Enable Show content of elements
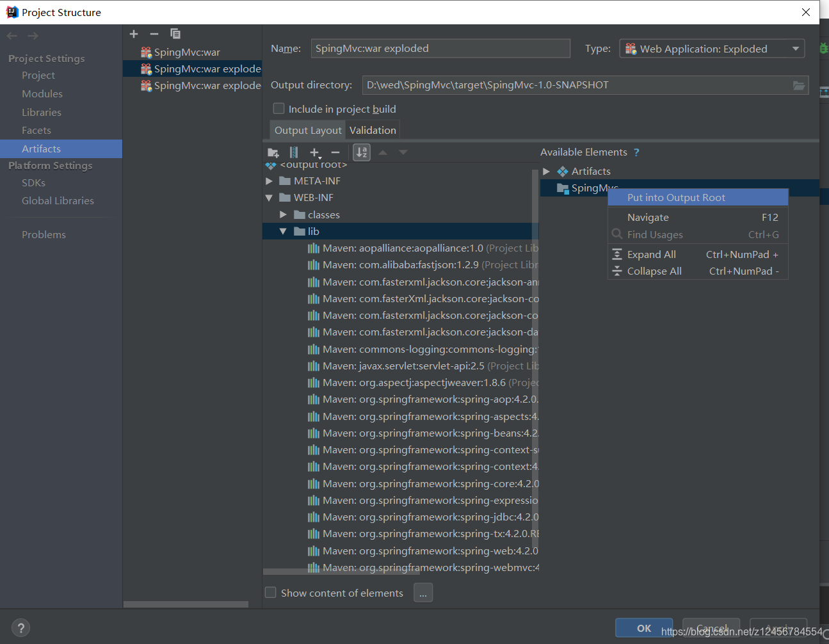This screenshot has height=644, width=829. tap(270, 593)
